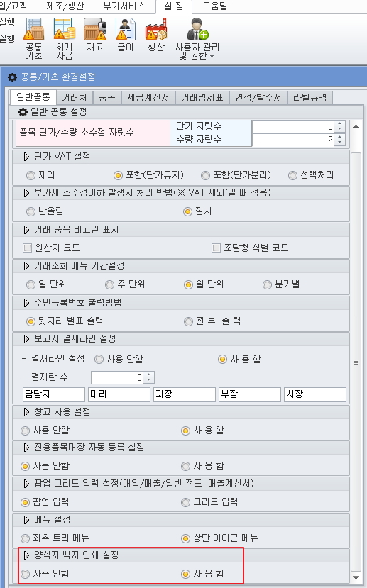Decrease the 수량 자릿수 spinner
Viewport: 367px width, 588px height.
point(339,143)
